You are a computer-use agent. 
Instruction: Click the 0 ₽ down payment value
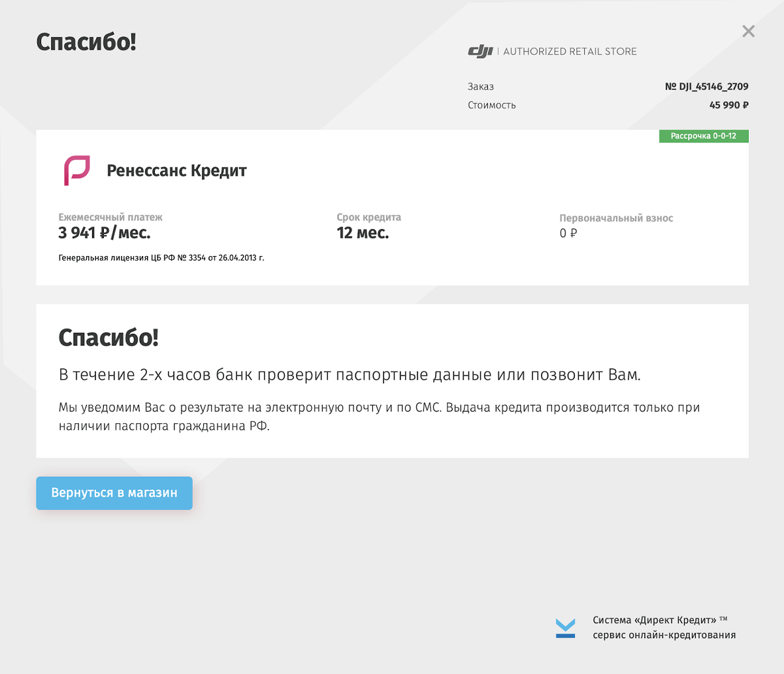click(x=568, y=233)
